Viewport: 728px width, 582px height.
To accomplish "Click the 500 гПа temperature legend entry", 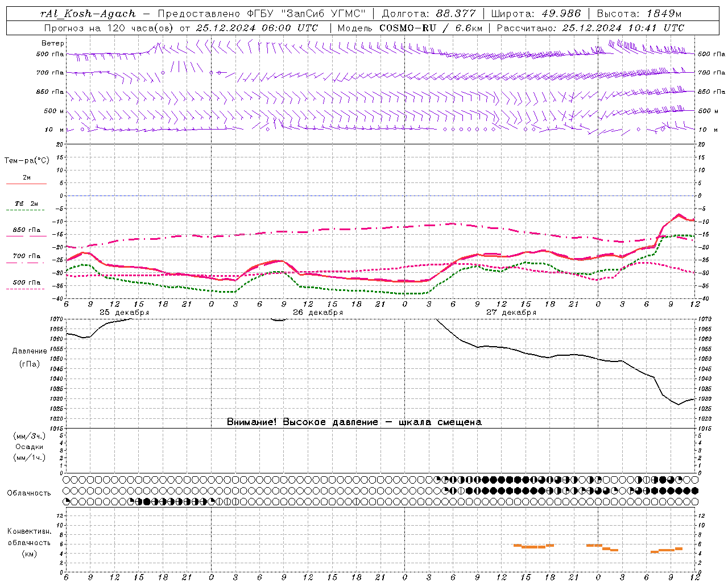I will pyautogui.click(x=27, y=282).
